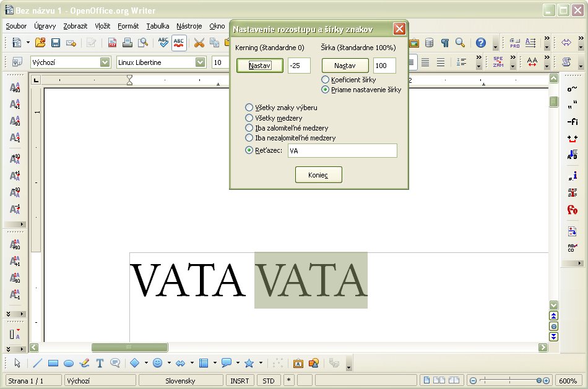Open the folder icon in the toolbar

pos(40,43)
